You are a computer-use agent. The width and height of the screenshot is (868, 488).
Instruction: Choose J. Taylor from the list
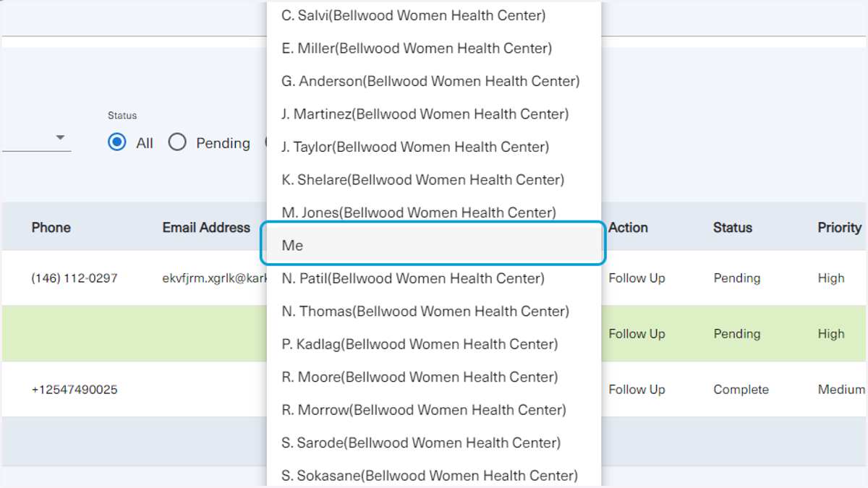(x=434, y=147)
